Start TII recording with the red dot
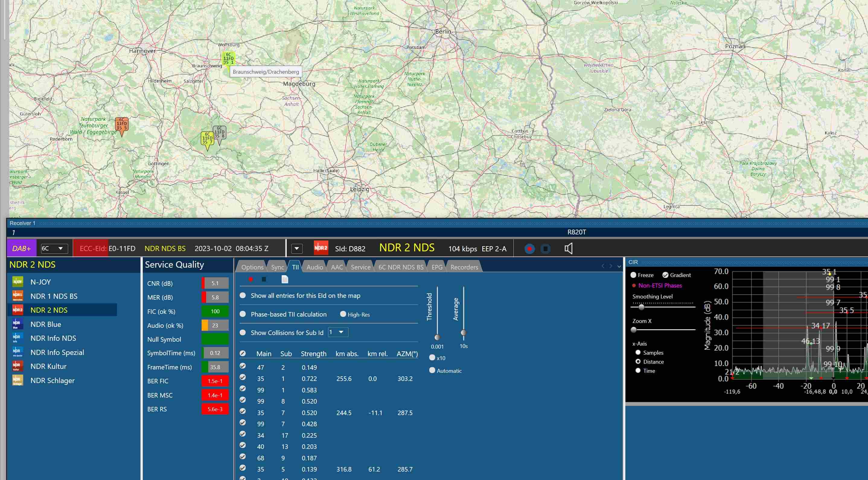868x480 pixels. pos(251,279)
